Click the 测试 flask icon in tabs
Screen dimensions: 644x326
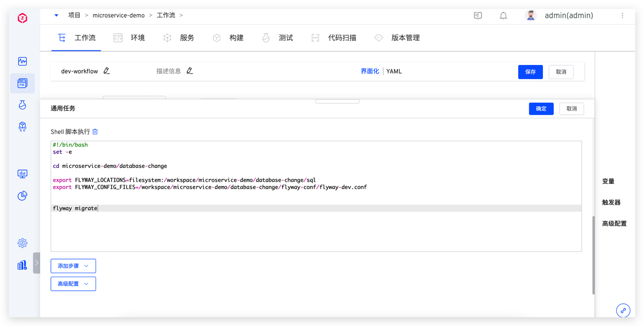[266, 38]
